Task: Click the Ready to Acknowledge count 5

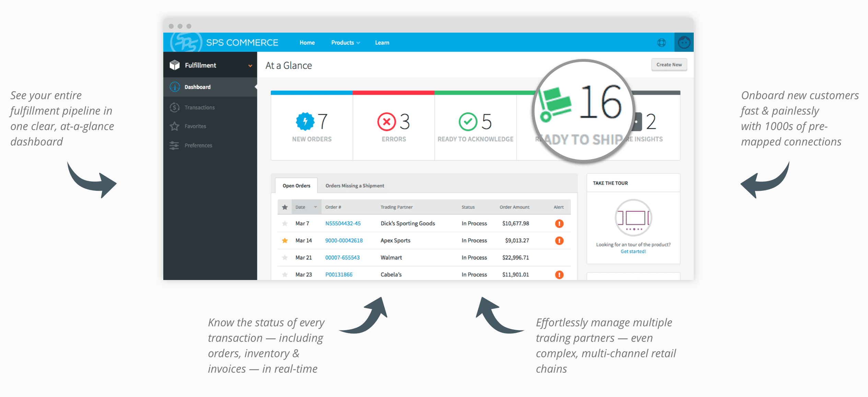Action: (486, 121)
